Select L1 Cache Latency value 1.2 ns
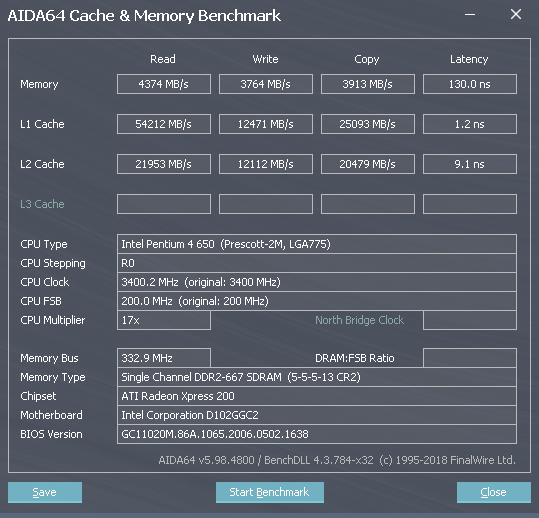This screenshot has height=518, width=539. (x=470, y=124)
